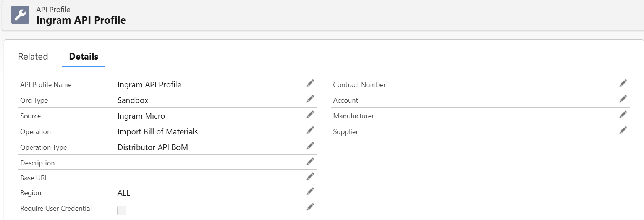Click the ALL region value

coord(124,193)
